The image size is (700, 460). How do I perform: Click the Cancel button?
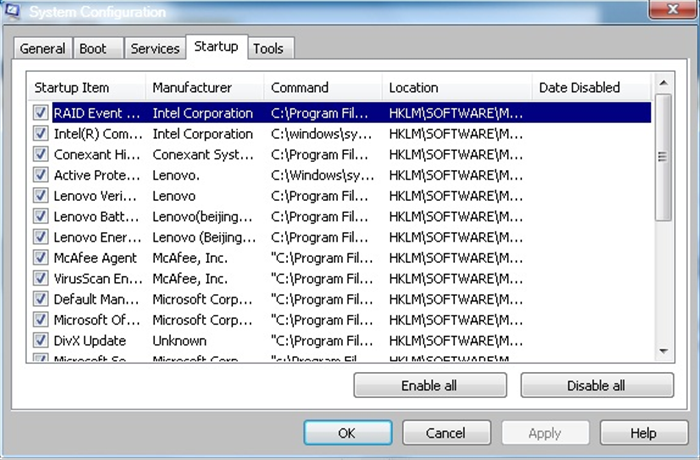click(446, 433)
